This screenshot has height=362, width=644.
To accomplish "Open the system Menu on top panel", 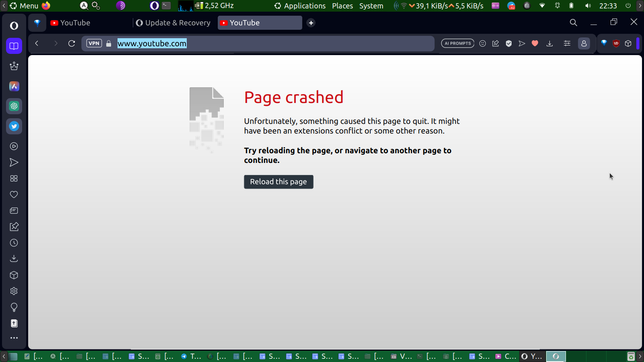I will tap(24, 6).
